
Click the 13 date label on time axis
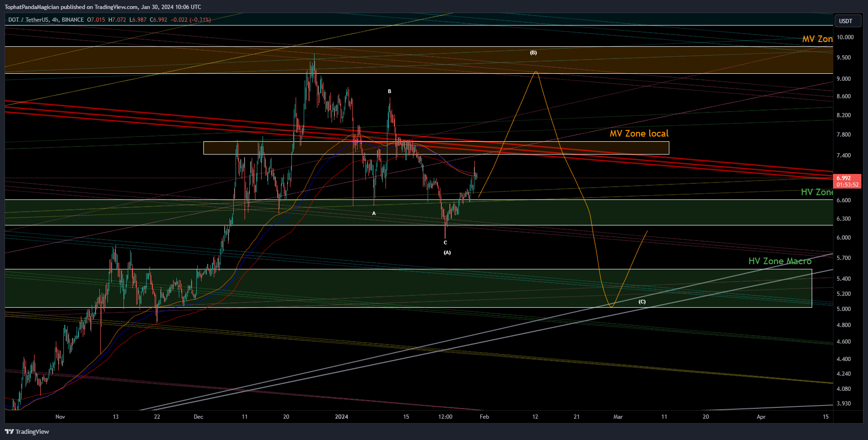tap(115, 417)
